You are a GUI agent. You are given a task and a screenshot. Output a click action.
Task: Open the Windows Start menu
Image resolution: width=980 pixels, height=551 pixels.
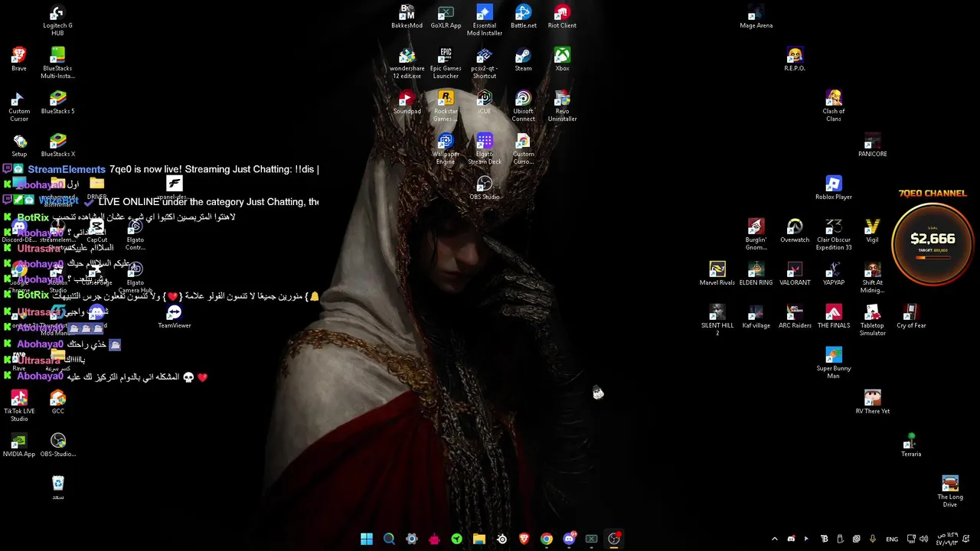(367, 539)
